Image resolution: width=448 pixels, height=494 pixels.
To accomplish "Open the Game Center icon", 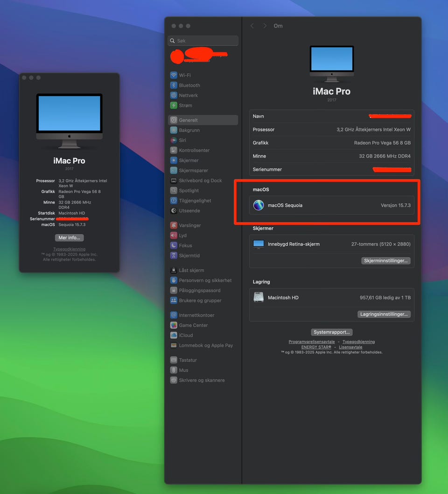I will click(x=174, y=325).
